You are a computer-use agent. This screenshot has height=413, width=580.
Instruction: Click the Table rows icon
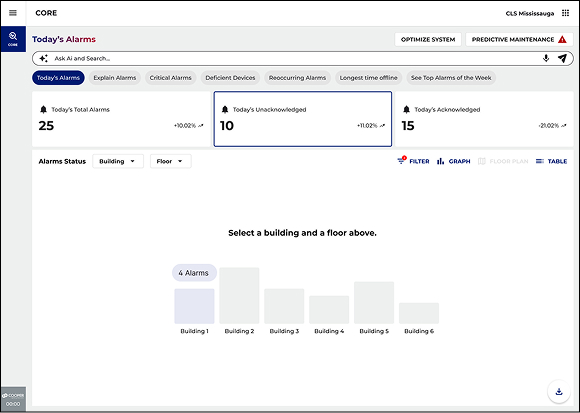[540, 161]
